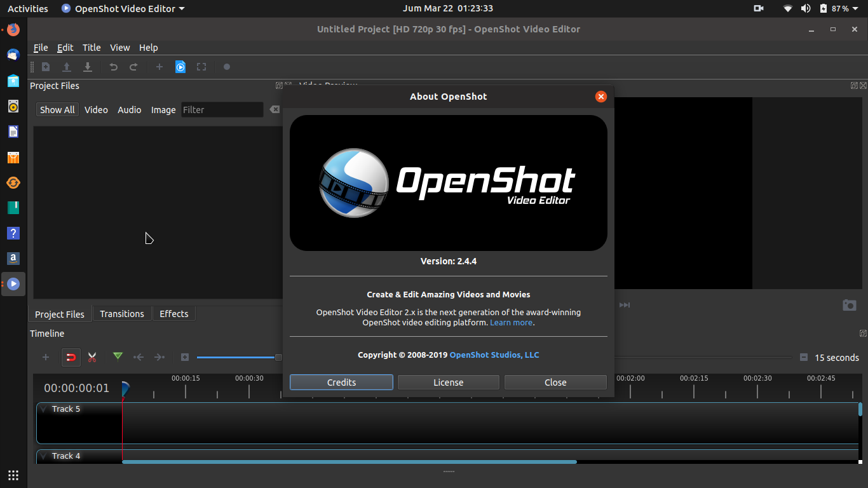Click the Close button in About dialog
The width and height of the screenshot is (868, 488).
click(555, 382)
